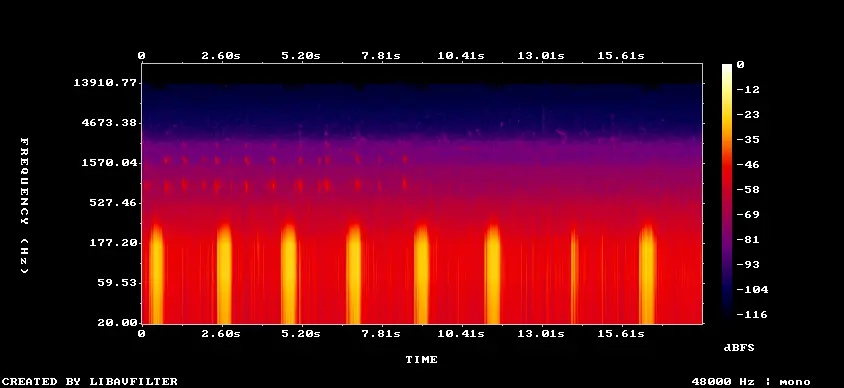The image size is (844, 388).
Task: Click the 177.20 frequency axis label
Action: (x=112, y=243)
